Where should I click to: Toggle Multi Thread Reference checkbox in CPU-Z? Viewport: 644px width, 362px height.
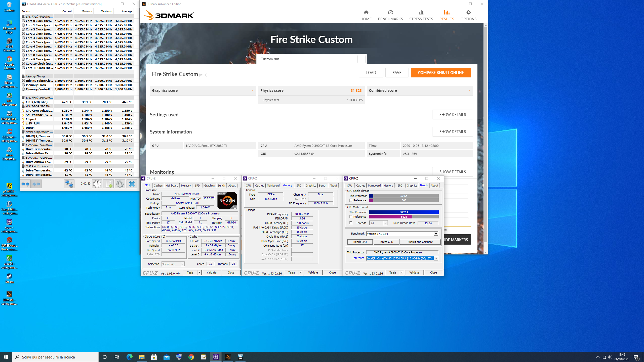351,216
